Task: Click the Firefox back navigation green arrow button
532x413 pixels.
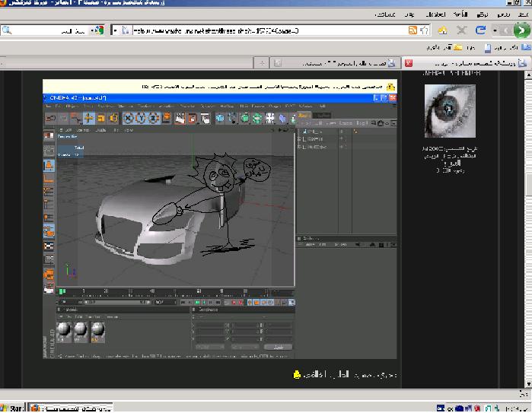Action: [521, 30]
